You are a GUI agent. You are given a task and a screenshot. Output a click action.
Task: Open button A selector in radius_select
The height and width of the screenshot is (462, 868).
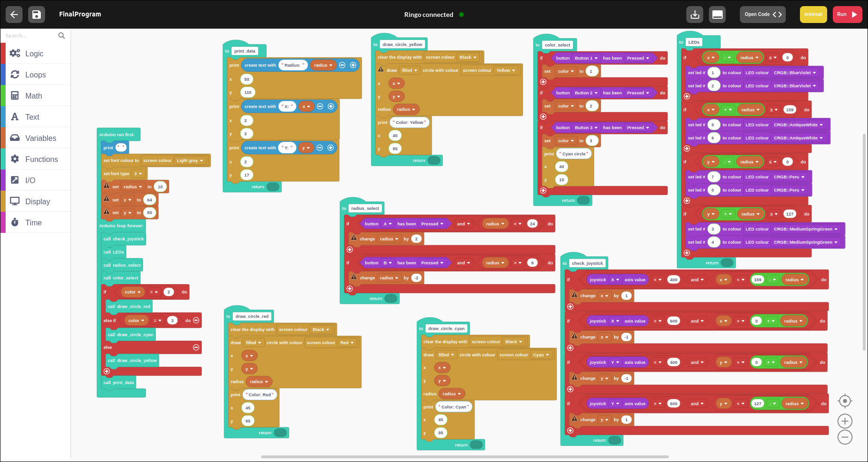387,224
